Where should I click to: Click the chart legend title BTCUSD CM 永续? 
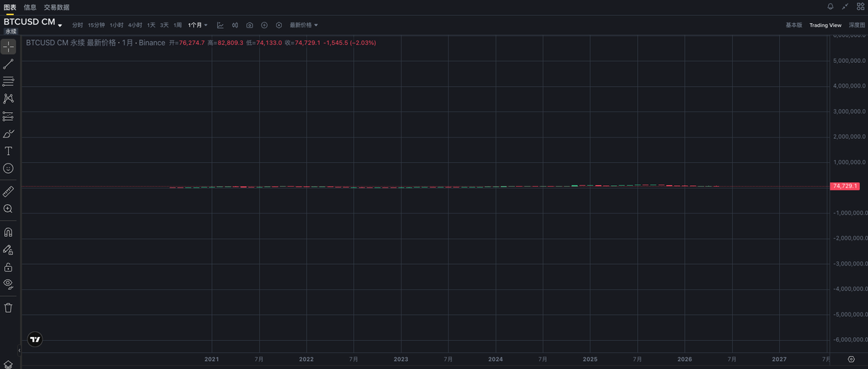54,43
